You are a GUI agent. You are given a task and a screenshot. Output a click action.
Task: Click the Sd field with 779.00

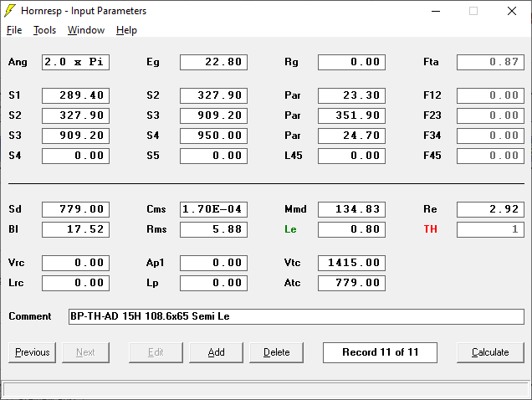[75, 209]
